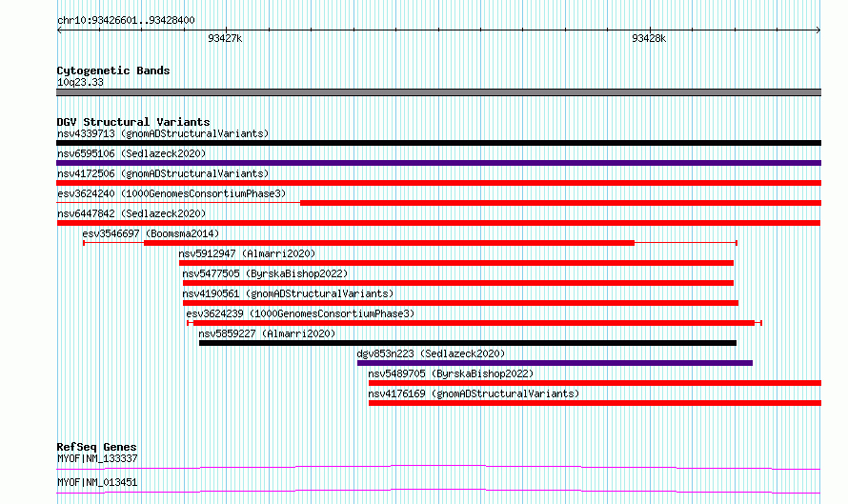
Task: Click the red bar of esv3624239
Action: point(474,323)
